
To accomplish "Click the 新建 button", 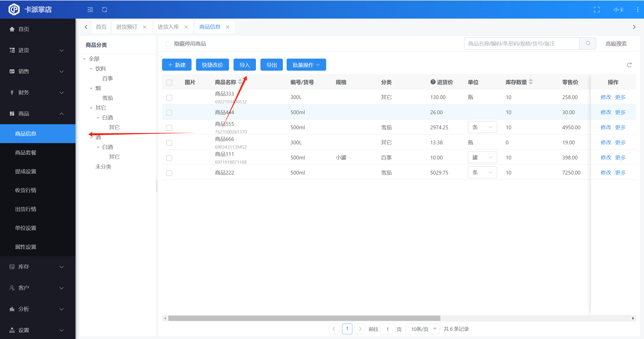I will click(177, 65).
